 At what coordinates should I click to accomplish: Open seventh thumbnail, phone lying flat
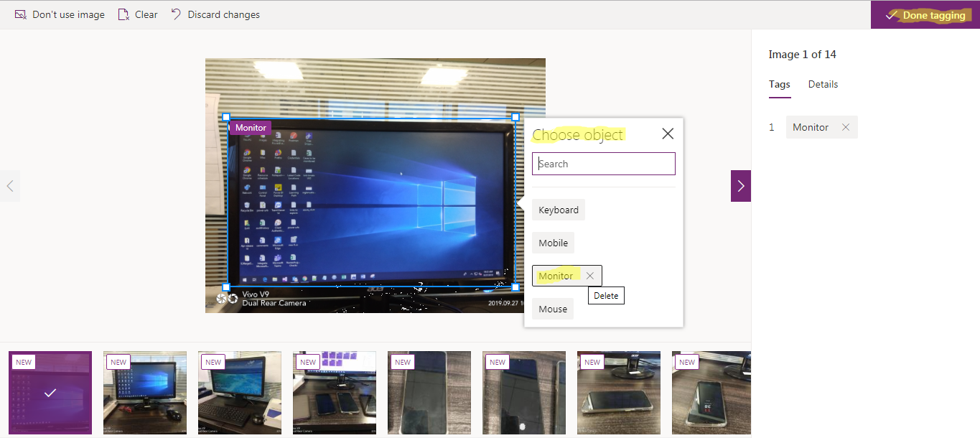[619, 393]
